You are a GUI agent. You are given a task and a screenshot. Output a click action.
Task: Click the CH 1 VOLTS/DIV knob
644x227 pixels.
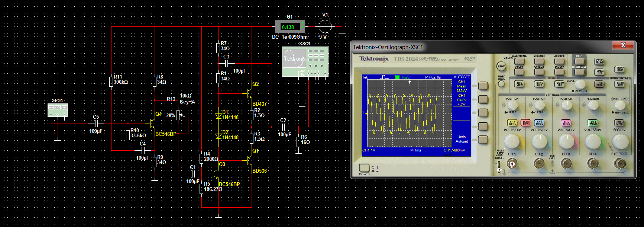[512, 141]
